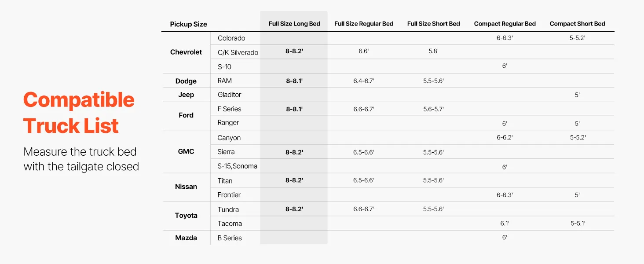Click the Compatible Truck List heading

(x=79, y=113)
